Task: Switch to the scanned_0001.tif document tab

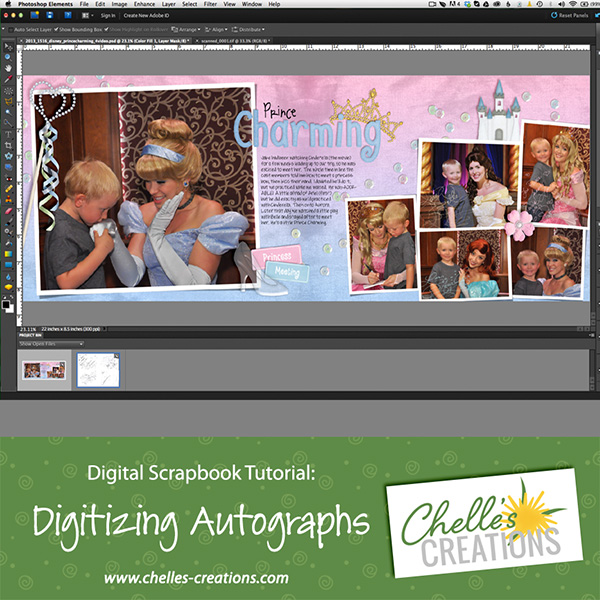Action: pyautogui.click(x=235, y=41)
